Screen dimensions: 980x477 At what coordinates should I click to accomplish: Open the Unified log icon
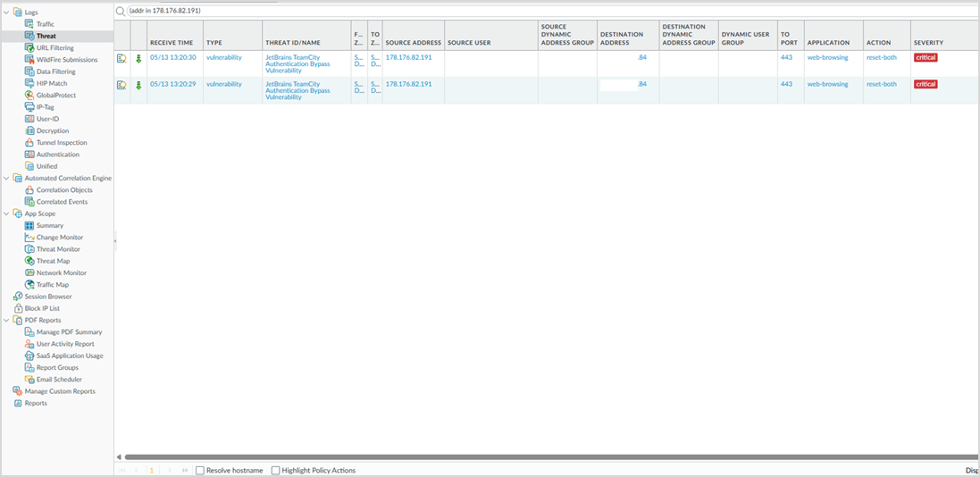pyautogui.click(x=29, y=166)
